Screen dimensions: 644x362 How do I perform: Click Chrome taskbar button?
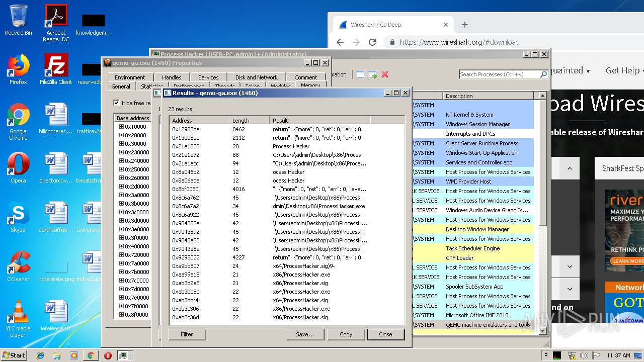coord(91,355)
